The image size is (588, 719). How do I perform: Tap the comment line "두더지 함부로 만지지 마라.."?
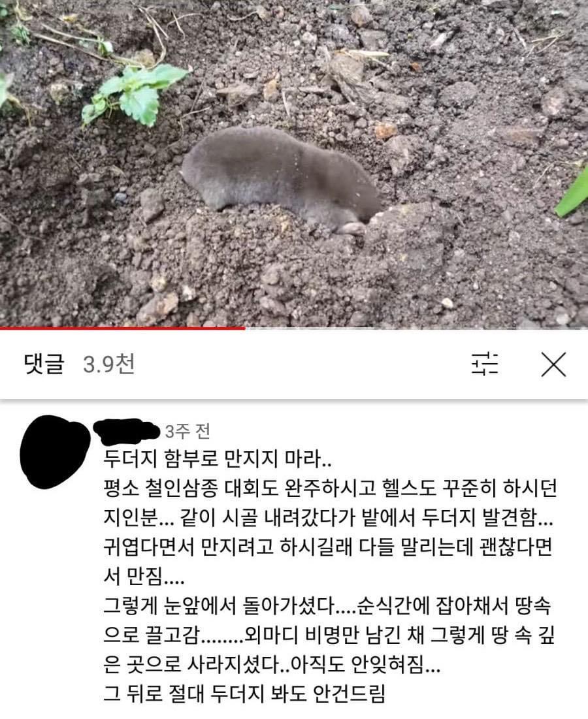pyautogui.click(x=218, y=458)
